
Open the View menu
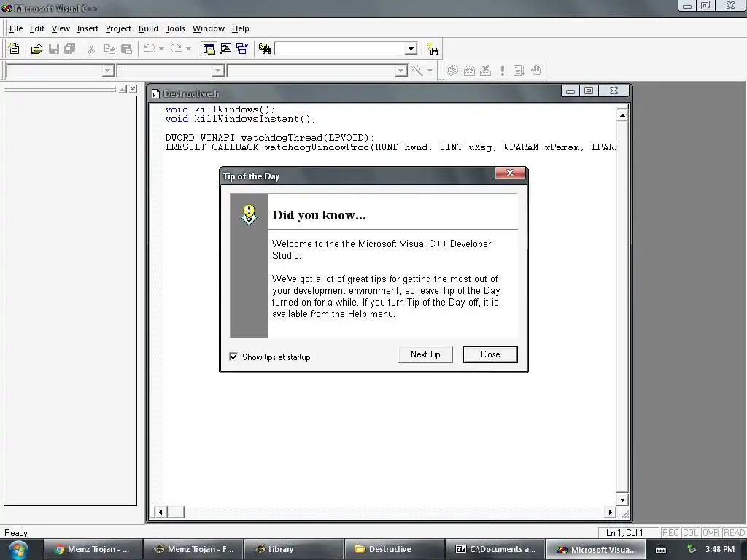[61, 28]
